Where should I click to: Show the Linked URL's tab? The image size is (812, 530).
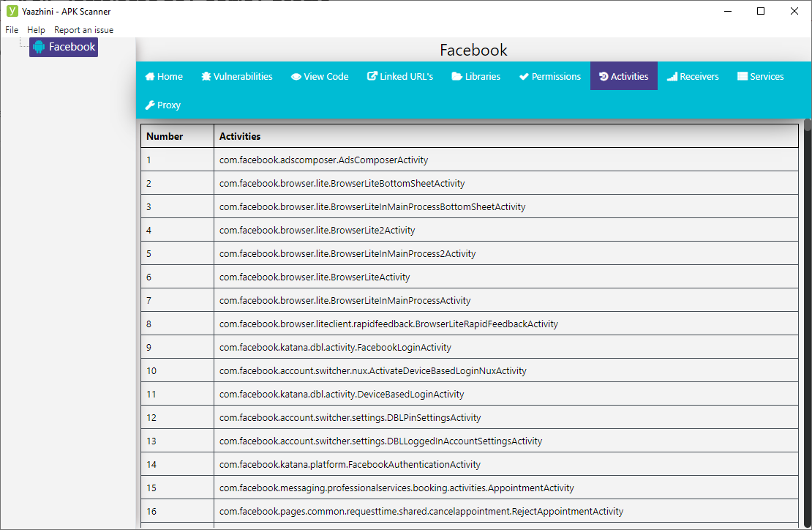[x=400, y=76]
